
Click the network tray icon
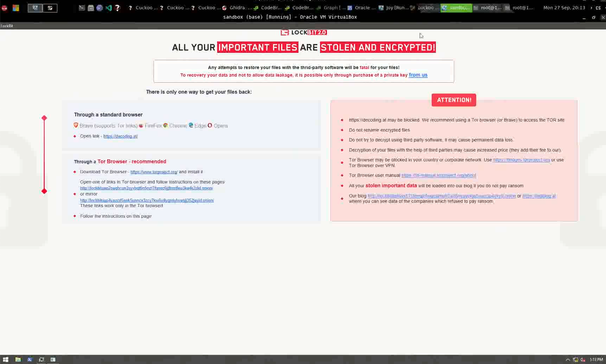pos(575,359)
